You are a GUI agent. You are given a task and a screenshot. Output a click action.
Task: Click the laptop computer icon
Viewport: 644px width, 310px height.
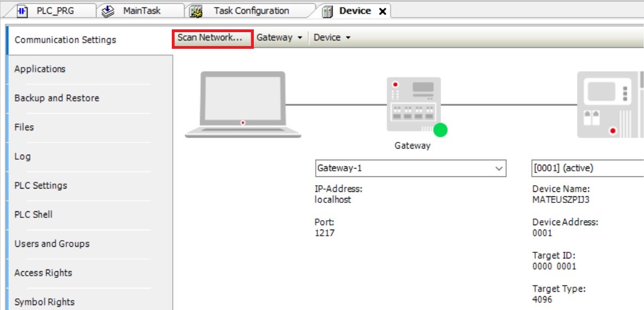tap(243, 104)
